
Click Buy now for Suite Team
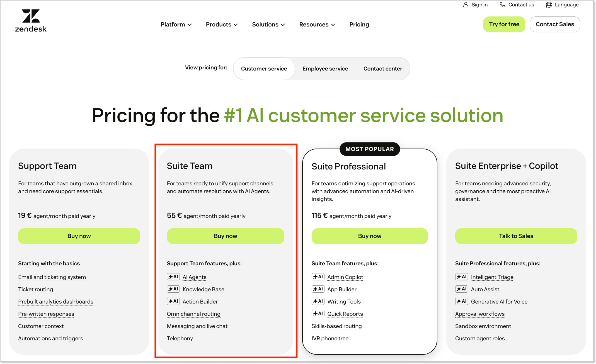[226, 236]
